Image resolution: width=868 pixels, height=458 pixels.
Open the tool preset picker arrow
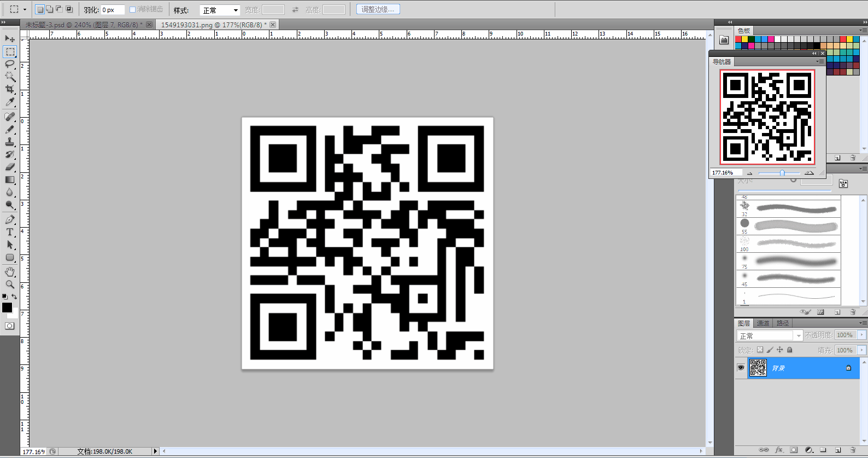pyautogui.click(x=25, y=9)
